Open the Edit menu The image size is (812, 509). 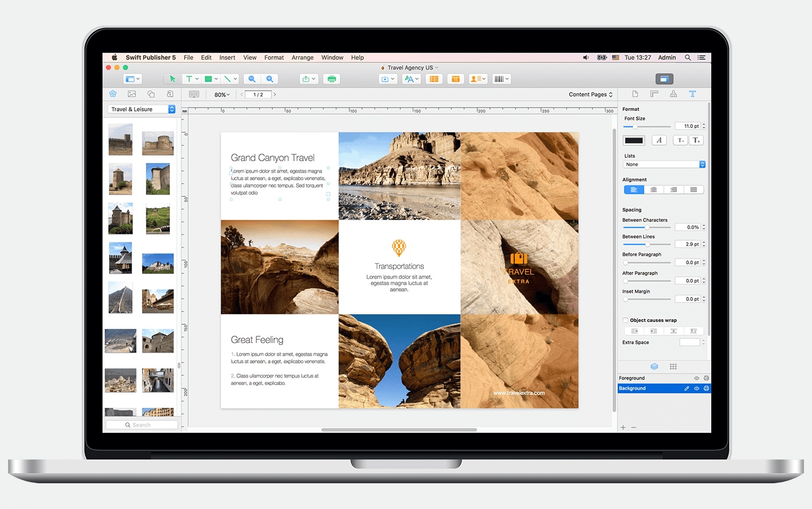pos(206,58)
